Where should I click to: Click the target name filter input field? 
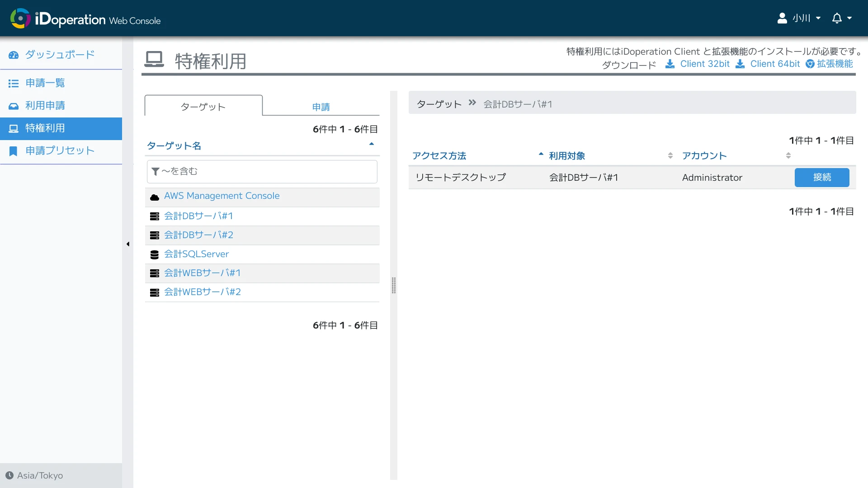tap(262, 171)
